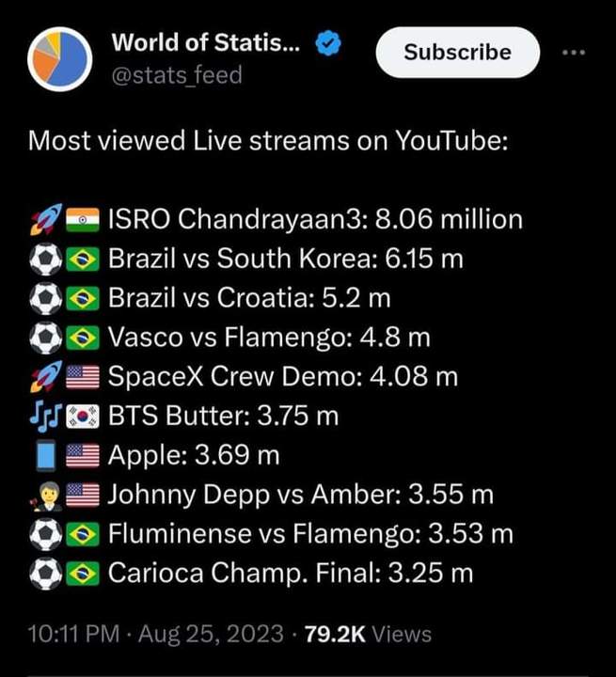Click the India flag emoji
The width and height of the screenshot is (616, 677).
[x=83, y=220]
